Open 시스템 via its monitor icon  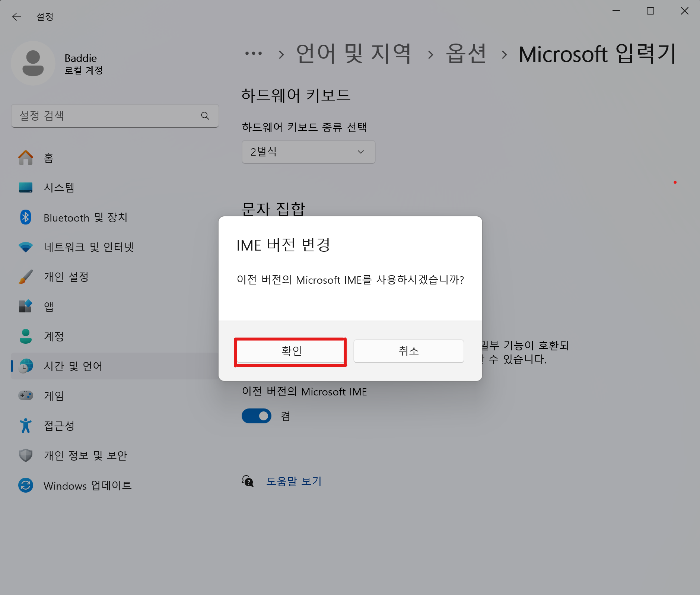(x=26, y=187)
